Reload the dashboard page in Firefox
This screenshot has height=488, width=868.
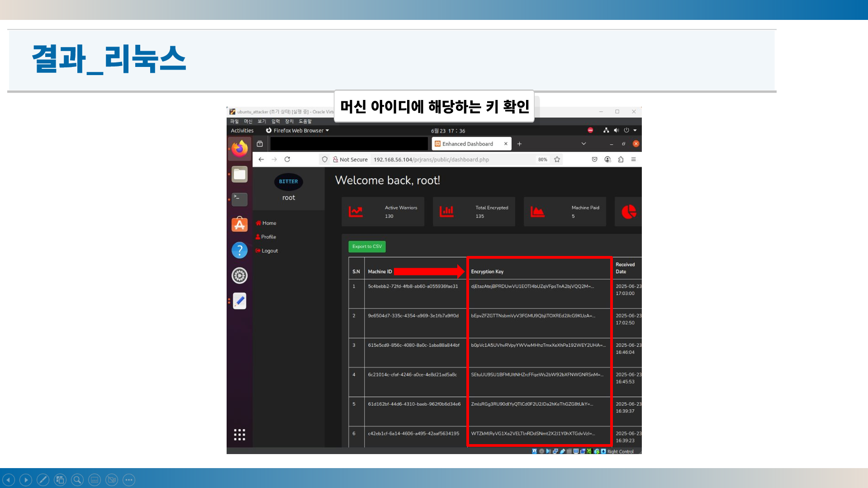pyautogui.click(x=287, y=160)
